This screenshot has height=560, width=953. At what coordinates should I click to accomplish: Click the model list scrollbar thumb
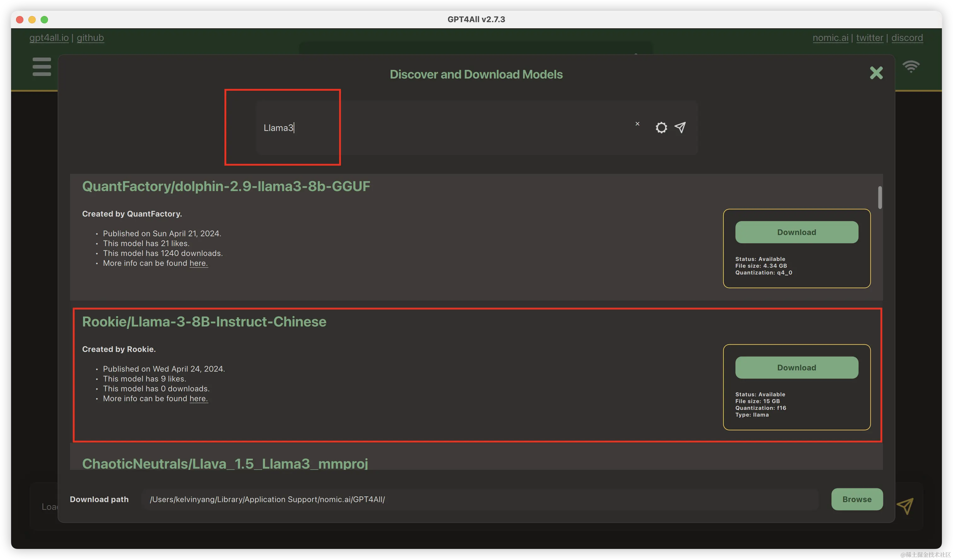880,197
